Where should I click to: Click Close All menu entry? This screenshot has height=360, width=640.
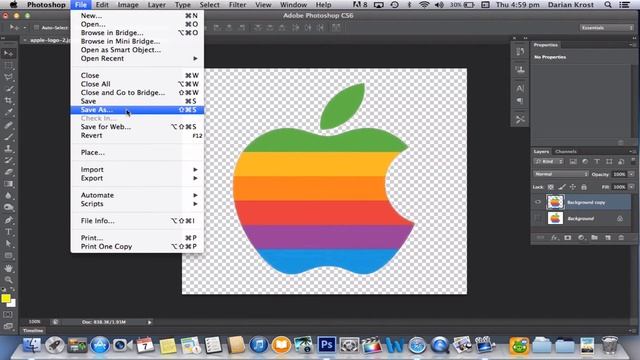coord(137,84)
